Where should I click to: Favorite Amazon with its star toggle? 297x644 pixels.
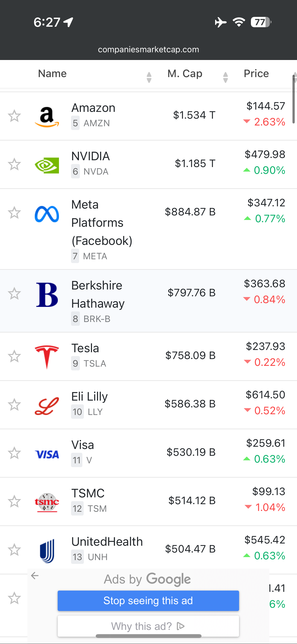click(x=14, y=116)
